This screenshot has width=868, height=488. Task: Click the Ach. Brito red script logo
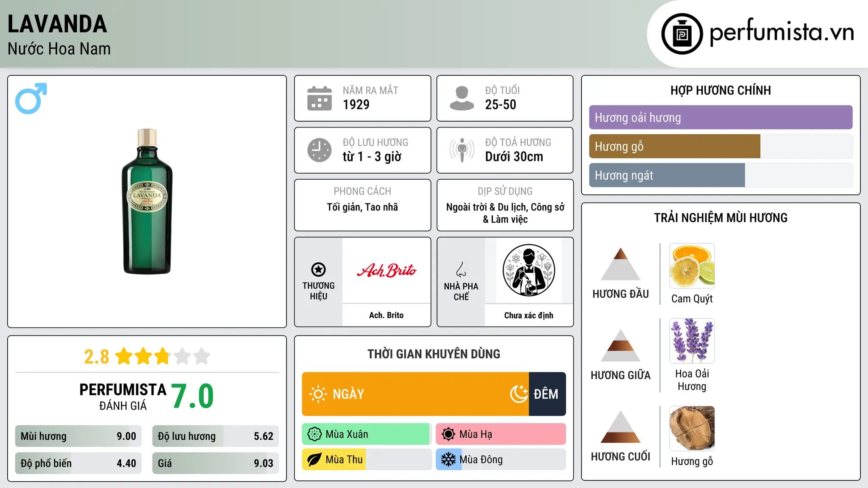point(387,270)
